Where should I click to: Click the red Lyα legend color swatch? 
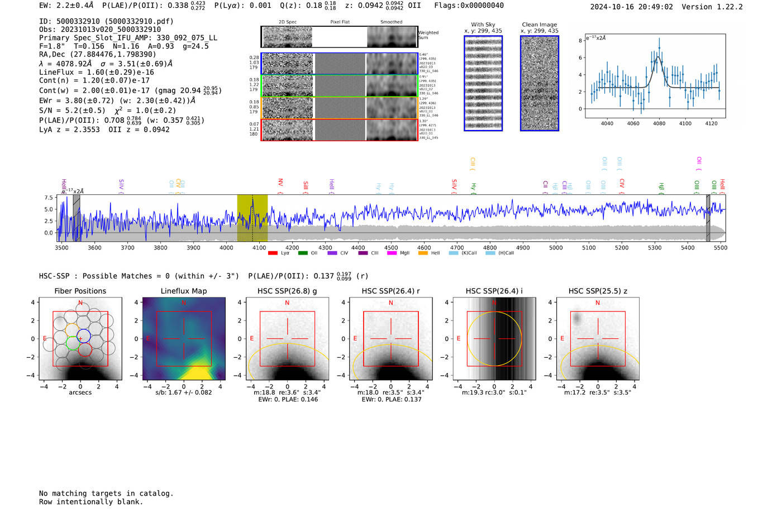(x=273, y=253)
